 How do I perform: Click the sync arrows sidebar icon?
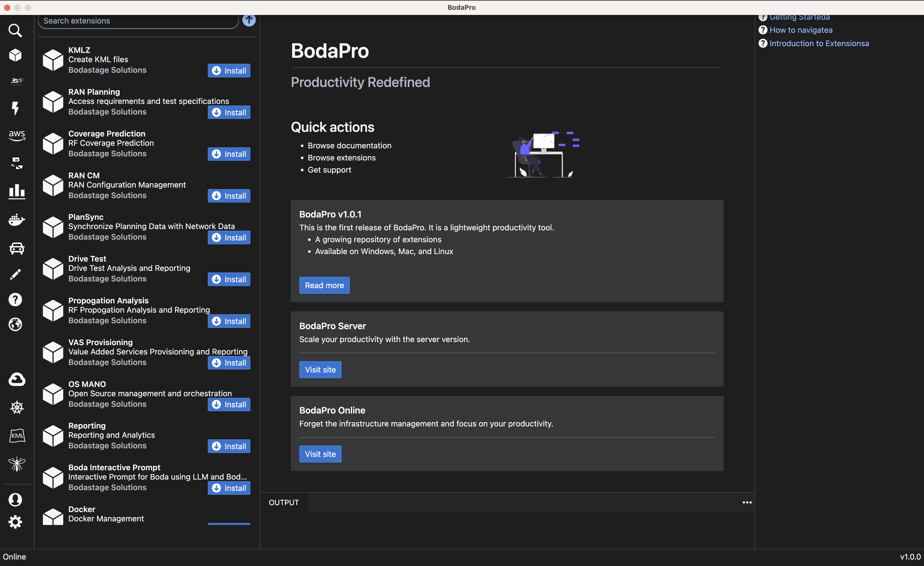(x=17, y=163)
